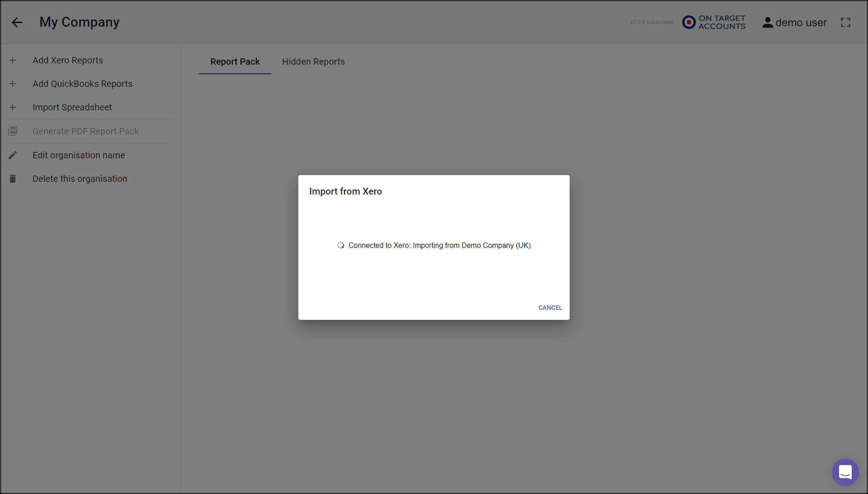This screenshot has width=868, height=494.
Task: Select the Report Pack tab
Action: pos(235,62)
